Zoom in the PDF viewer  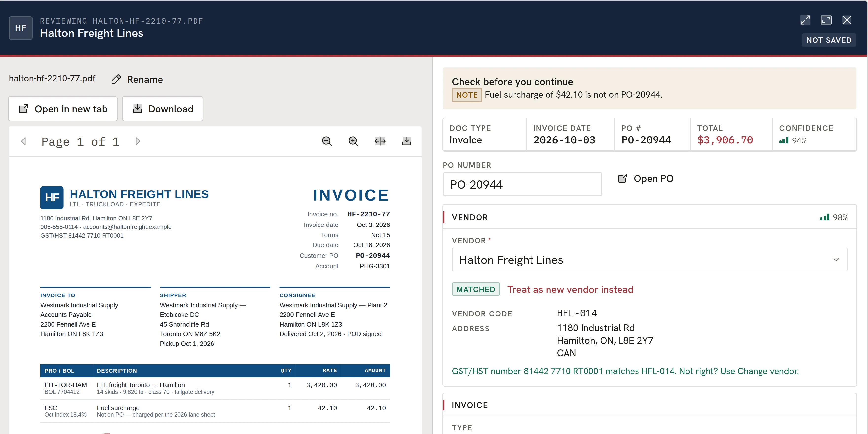point(353,141)
